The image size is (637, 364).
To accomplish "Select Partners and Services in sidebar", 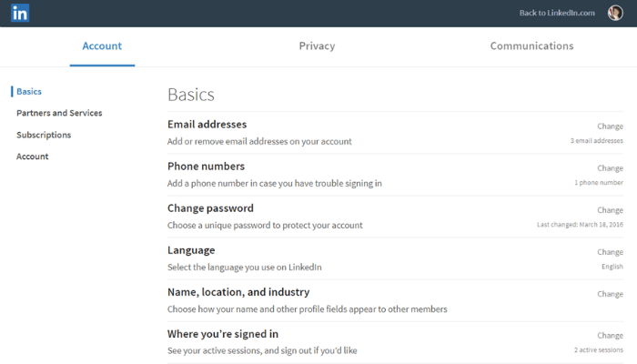I will (x=59, y=113).
